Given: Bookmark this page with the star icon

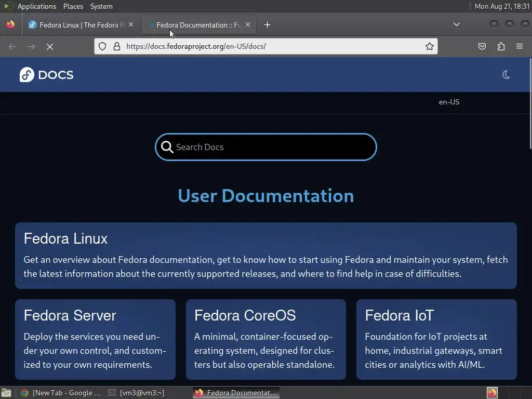Looking at the screenshot, I should [x=430, y=46].
